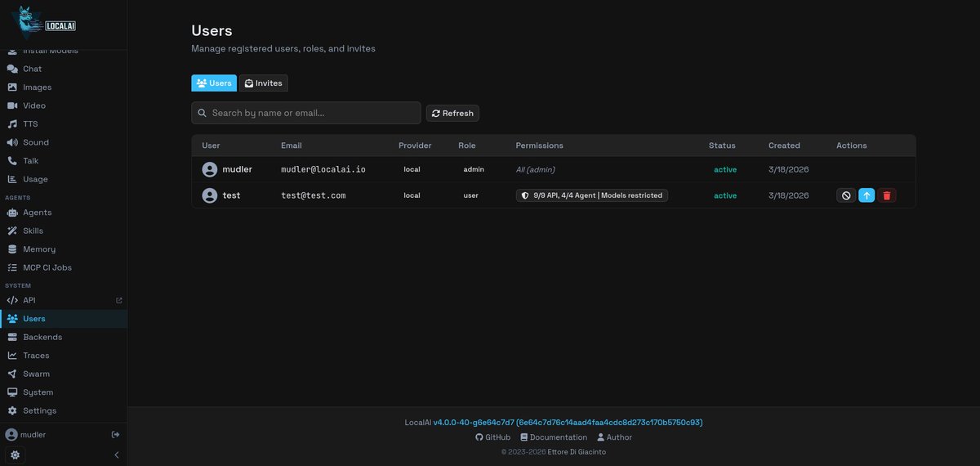Open System via its monitor sidebar icon
980x466 pixels.
point(12,392)
